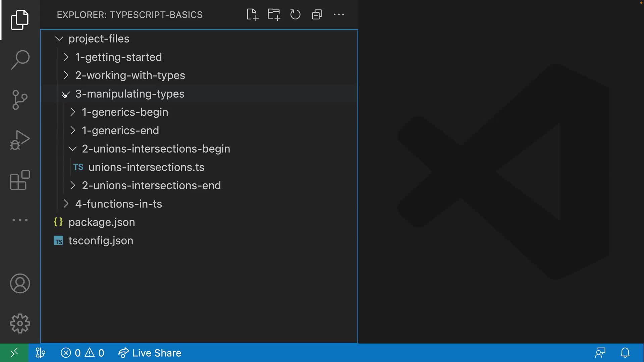Start a Live Share session

pyautogui.click(x=150, y=353)
